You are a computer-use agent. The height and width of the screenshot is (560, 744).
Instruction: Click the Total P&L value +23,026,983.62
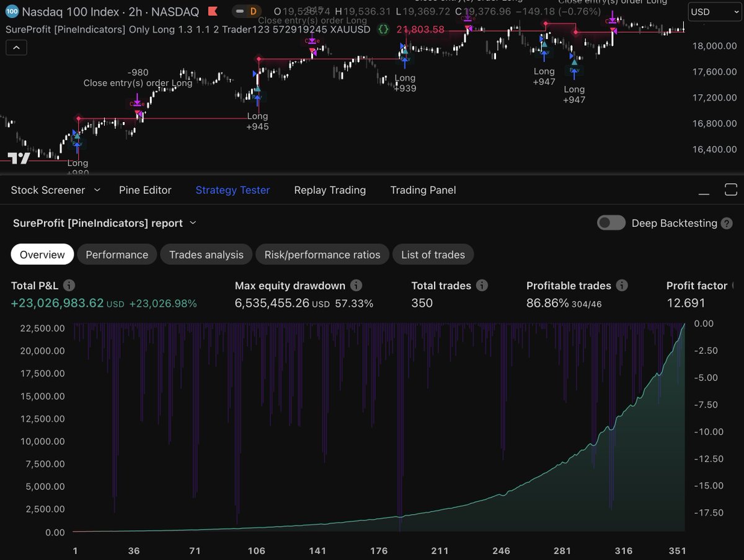tap(57, 303)
